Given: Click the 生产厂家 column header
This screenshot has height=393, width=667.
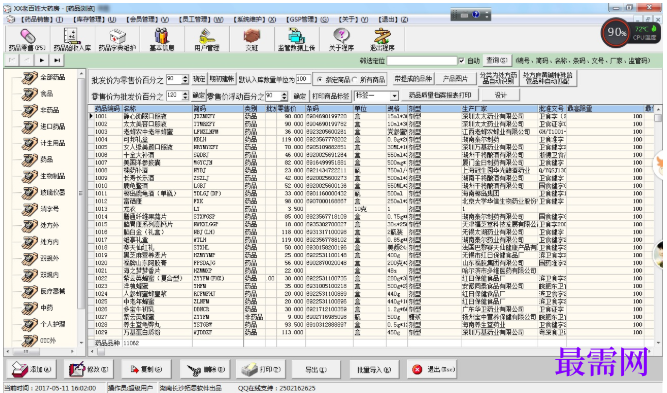Looking at the screenshot, I should tap(499, 109).
